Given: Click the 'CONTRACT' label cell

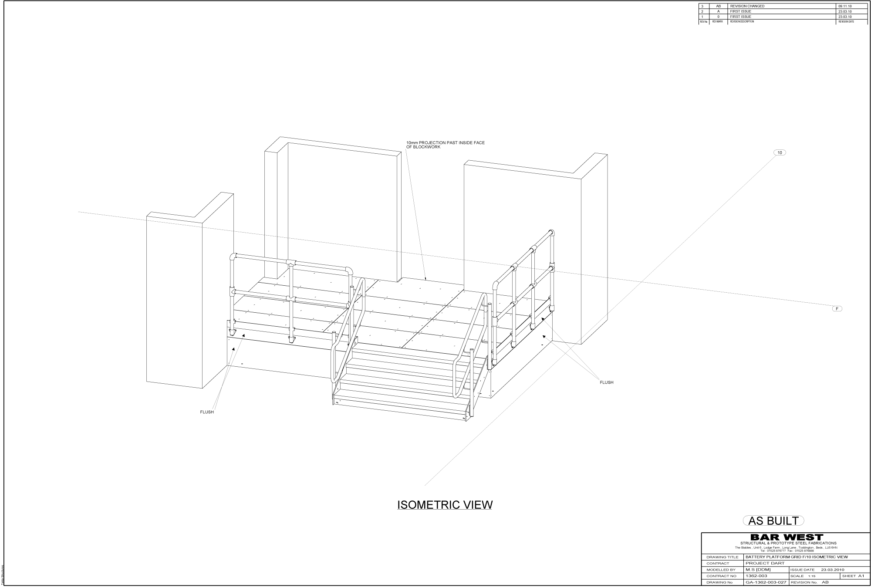Looking at the screenshot, I should coord(722,564).
